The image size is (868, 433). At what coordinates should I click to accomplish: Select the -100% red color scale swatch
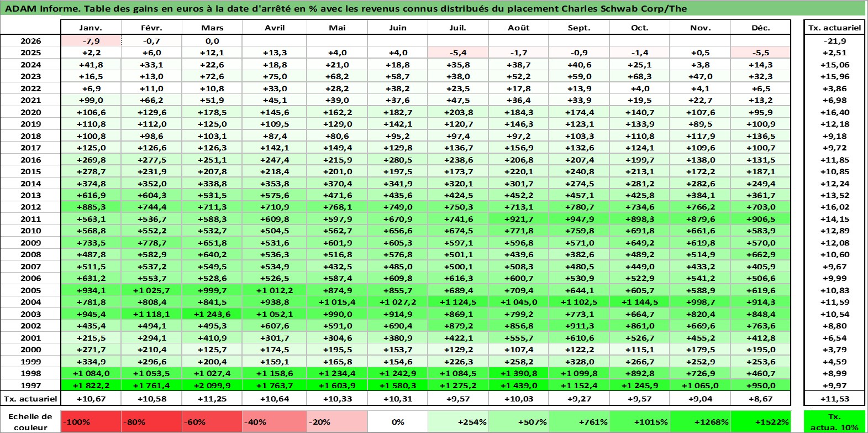click(x=91, y=421)
